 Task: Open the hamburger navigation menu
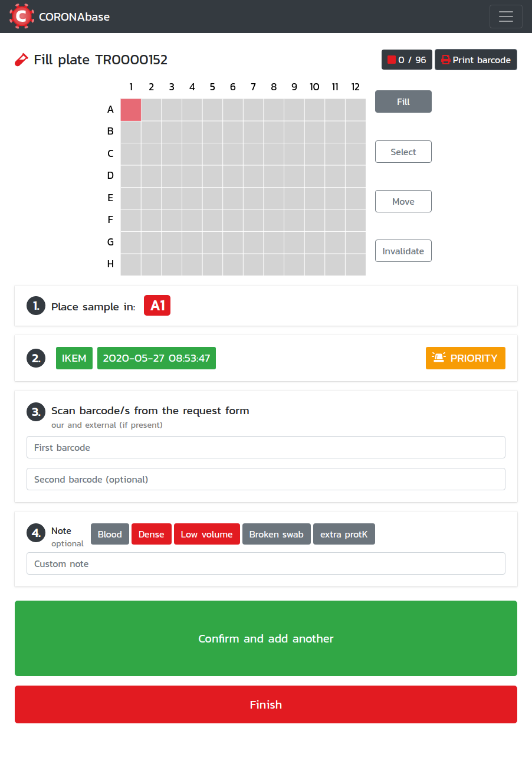point(505,17)
